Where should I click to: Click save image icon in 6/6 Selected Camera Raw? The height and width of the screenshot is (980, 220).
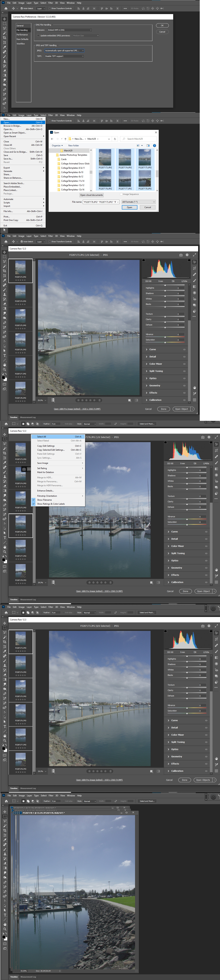[x=202, y=626]
